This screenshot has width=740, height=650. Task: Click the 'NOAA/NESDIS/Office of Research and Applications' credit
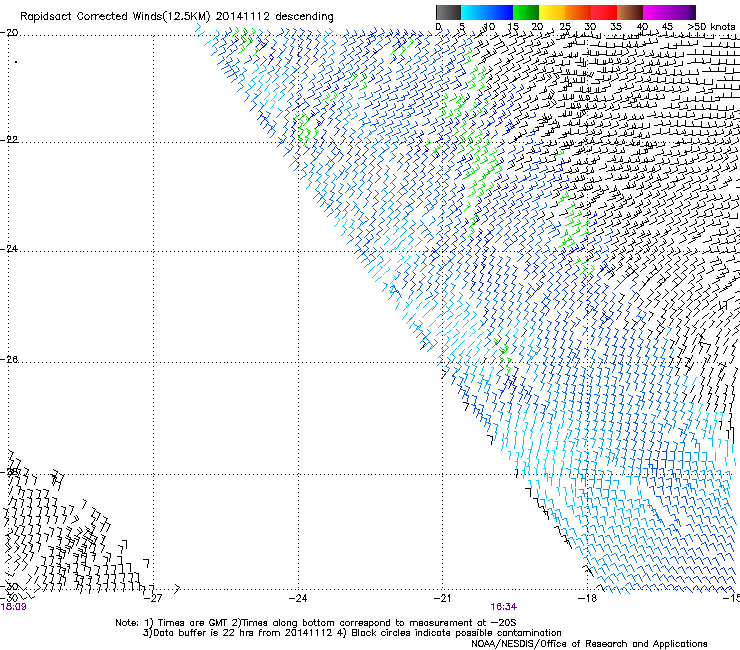(589, 644)
